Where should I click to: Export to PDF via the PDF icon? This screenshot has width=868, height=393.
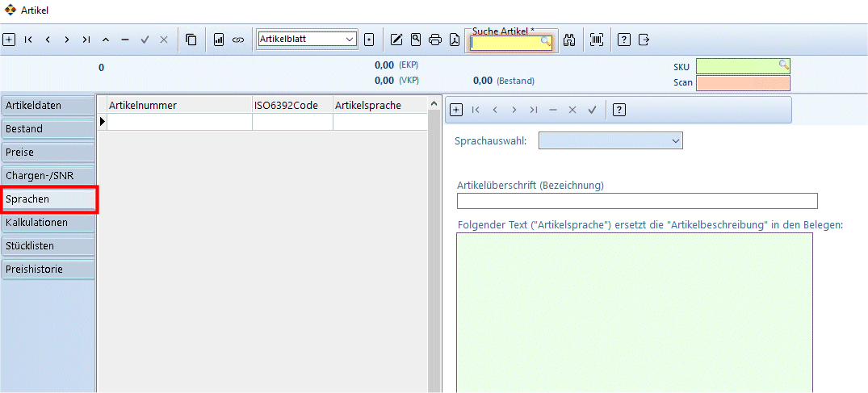coord(455,40)
